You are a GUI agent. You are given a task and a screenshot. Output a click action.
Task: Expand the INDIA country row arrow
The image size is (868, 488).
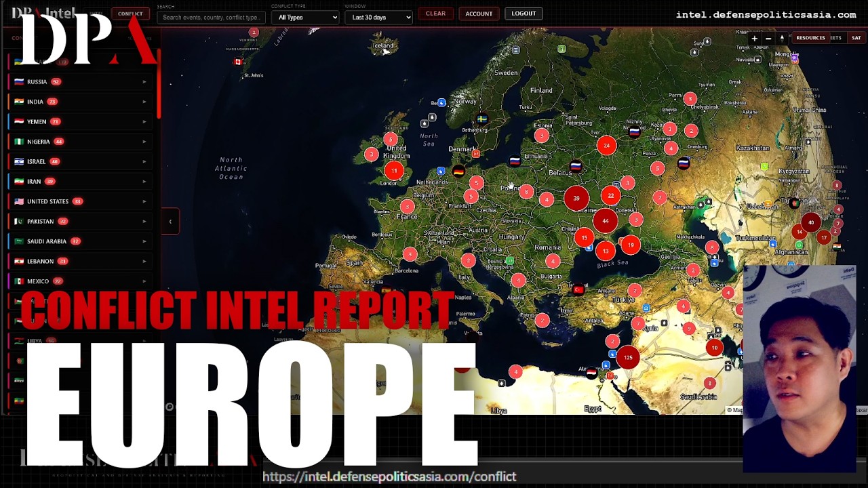(x=144, y=102)
